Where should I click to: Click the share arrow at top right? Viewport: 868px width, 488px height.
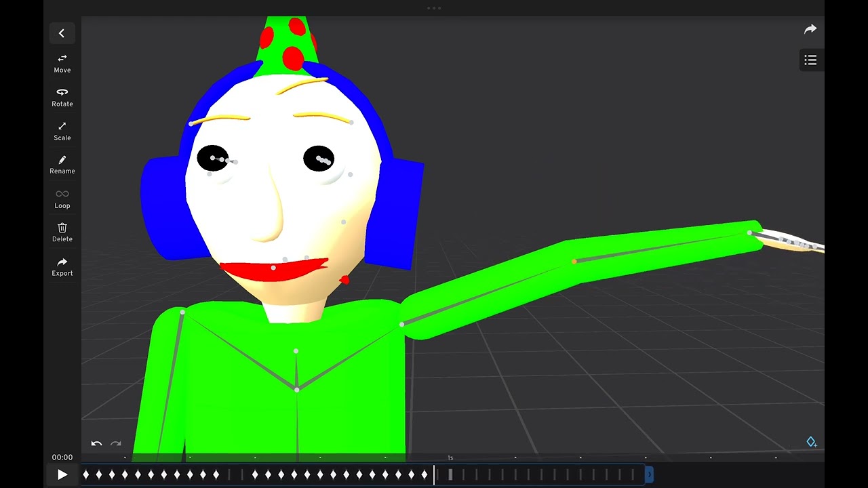point(810,29)
